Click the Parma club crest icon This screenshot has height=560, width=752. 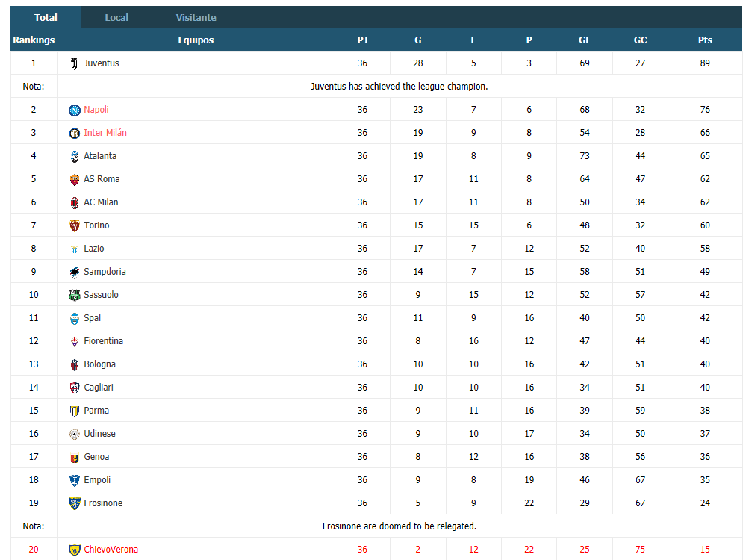pyautogui.click(x=75, y=411)
